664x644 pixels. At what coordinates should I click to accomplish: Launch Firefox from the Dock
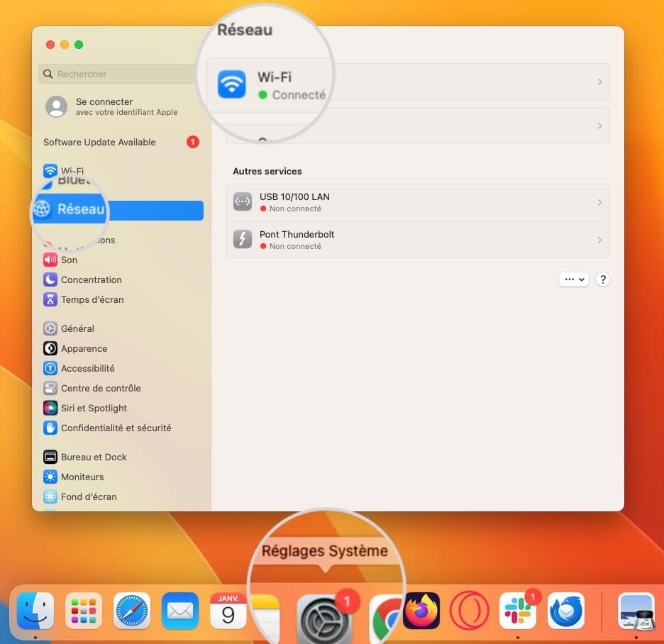tap(421, 611)
